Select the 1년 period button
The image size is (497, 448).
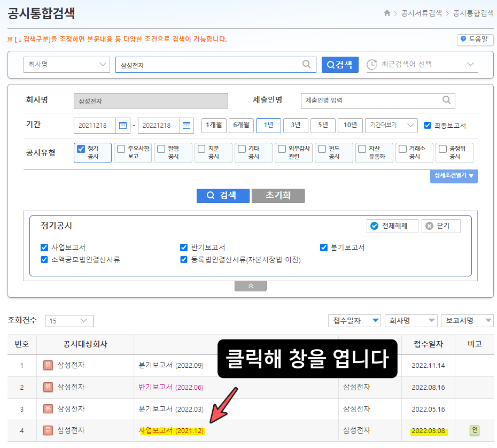point(268,125)
